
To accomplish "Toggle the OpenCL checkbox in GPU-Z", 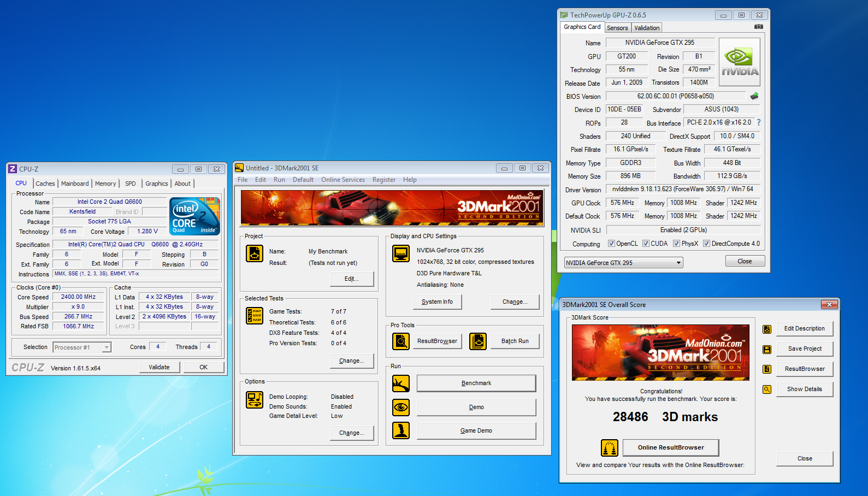I will 611,244.
